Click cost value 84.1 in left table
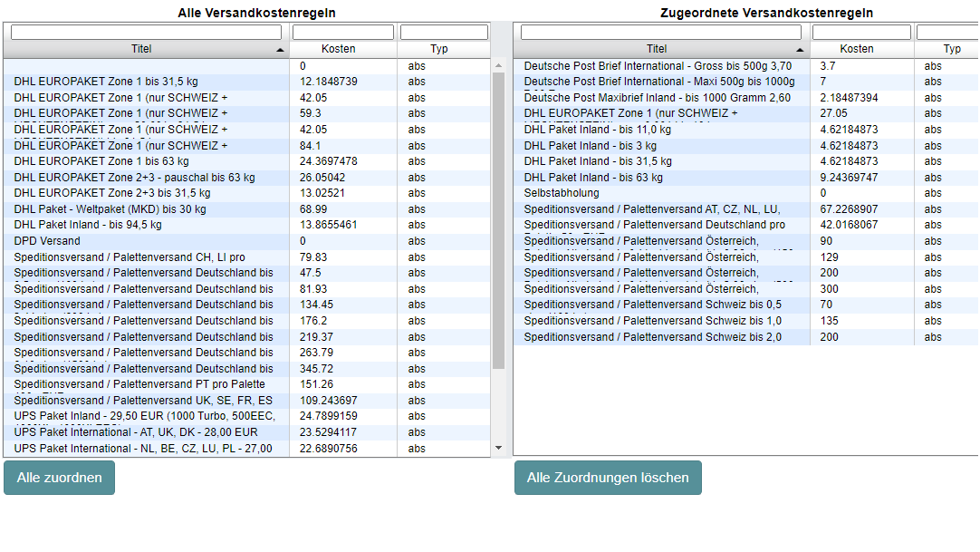This screenshot has height=552, width=980. click(x=311, y=146)
